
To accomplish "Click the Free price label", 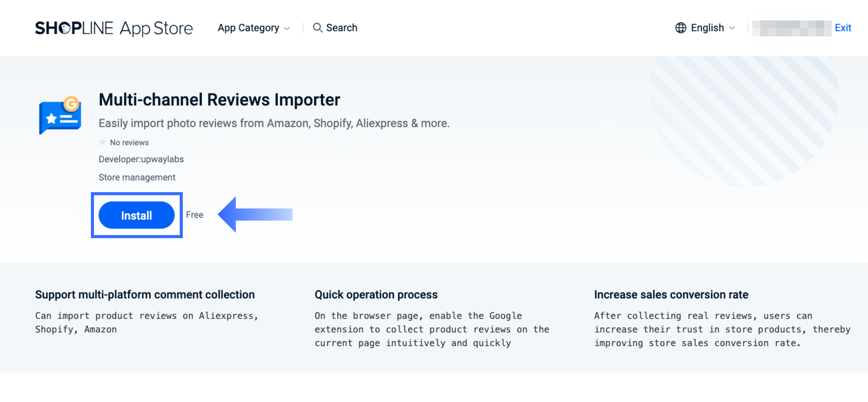I will 194,215.
